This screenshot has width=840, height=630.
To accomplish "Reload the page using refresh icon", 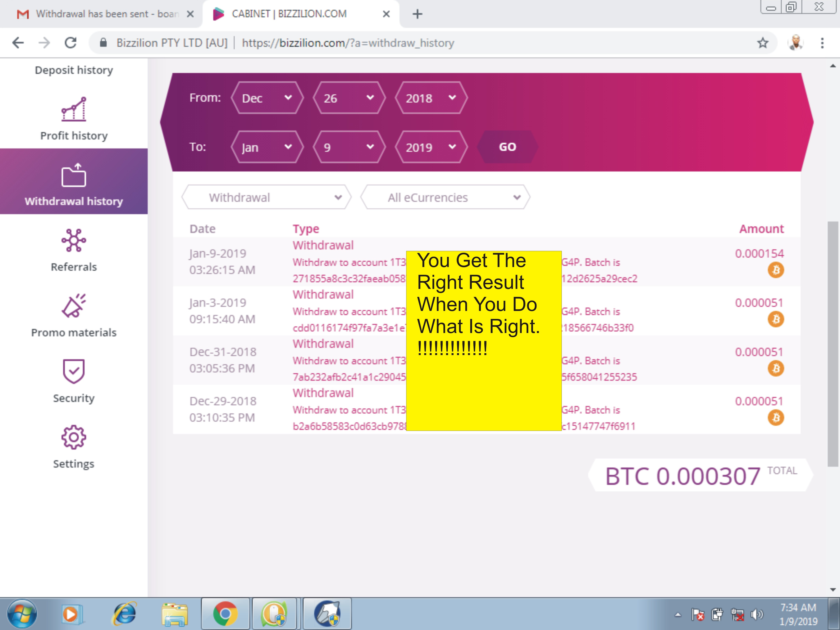I will coord(70,43).
